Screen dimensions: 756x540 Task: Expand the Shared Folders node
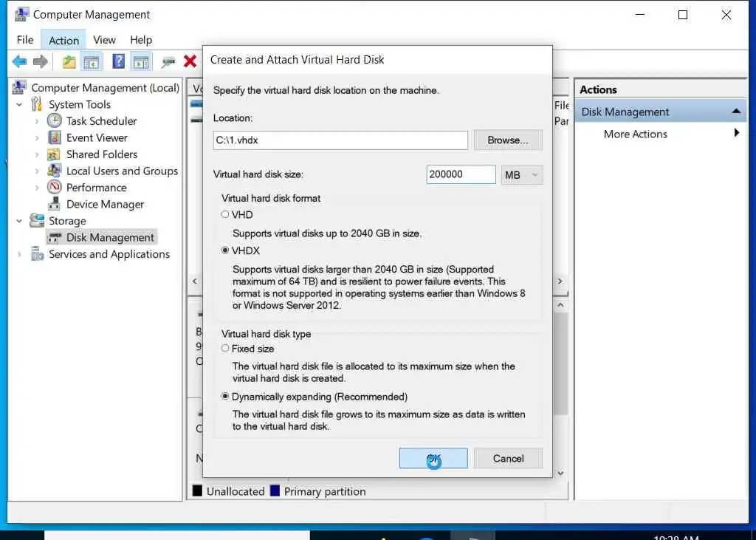[37, 154]
